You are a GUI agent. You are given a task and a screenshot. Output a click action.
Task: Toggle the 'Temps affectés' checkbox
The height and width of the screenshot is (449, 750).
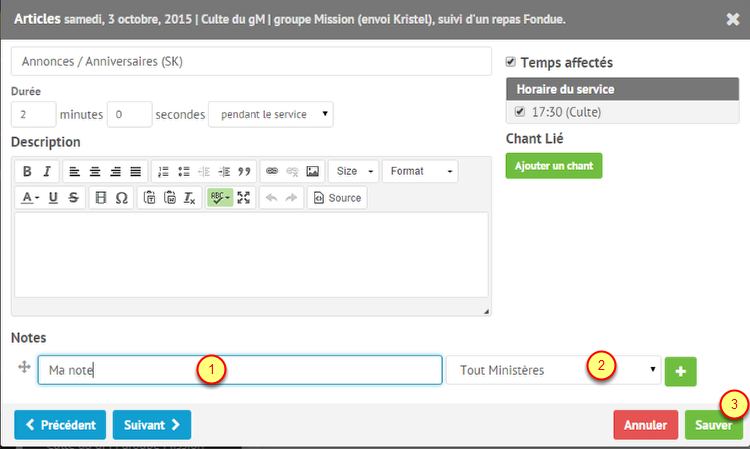(511, 62)
